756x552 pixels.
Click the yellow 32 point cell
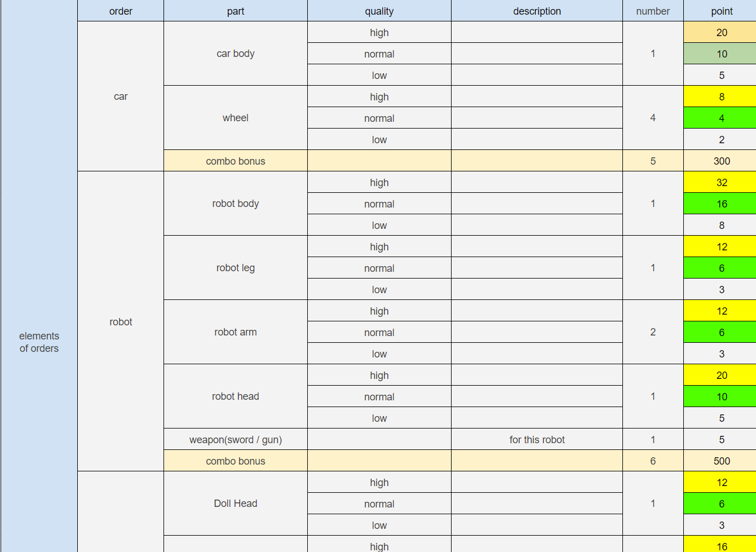point(722,183)
